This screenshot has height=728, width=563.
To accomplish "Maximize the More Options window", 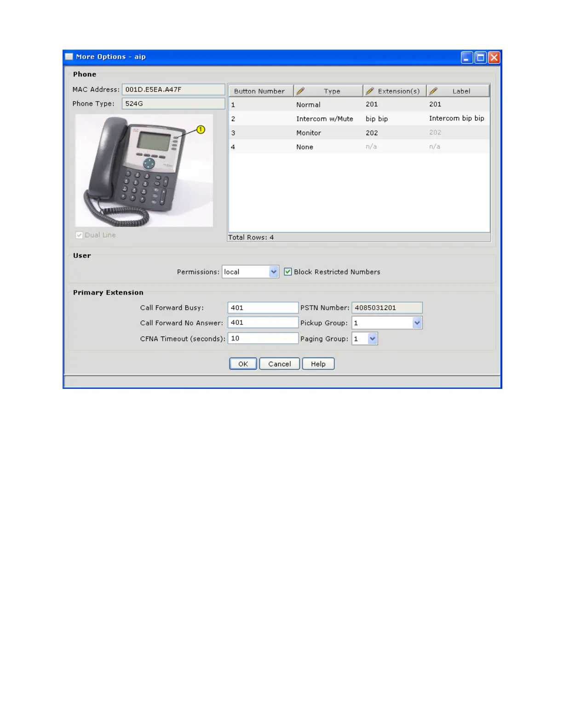I will pos(480,57).
